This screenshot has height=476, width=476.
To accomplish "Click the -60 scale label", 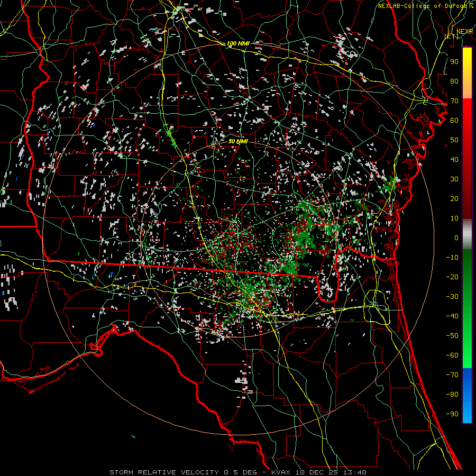I will point(452,355).
